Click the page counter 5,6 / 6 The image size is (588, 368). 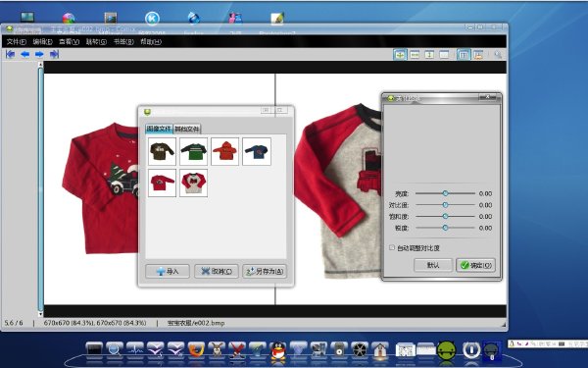click(14, 323)
